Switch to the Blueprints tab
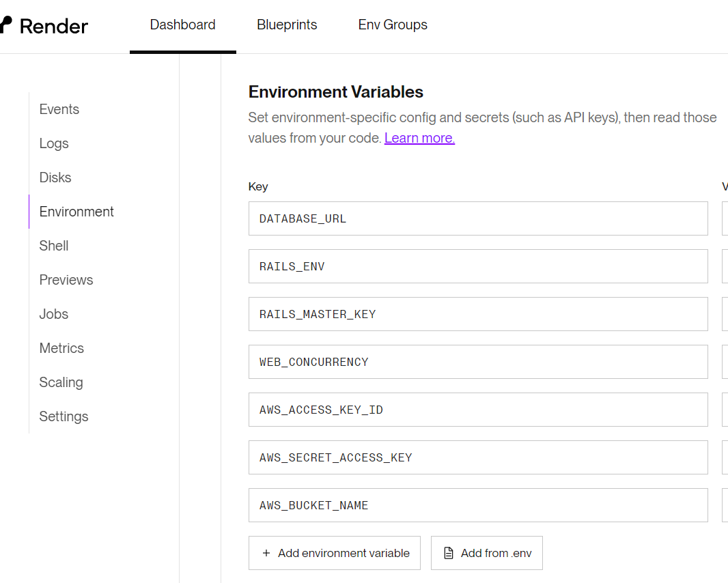The width and height of the screenshot is (728, 583). (287, 25)
